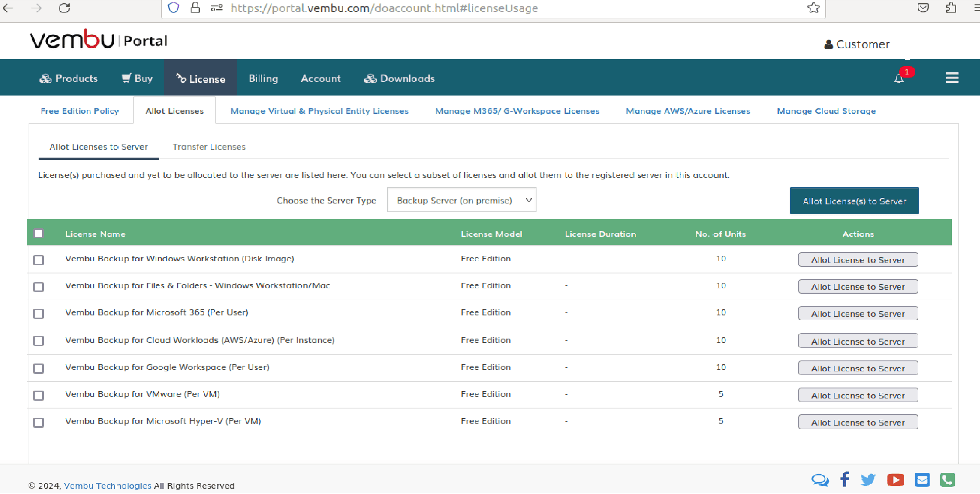Open Manage M365/ G-Workspace Licenses tab
This screenshot has height=494, width=980.
pos(517,111)
